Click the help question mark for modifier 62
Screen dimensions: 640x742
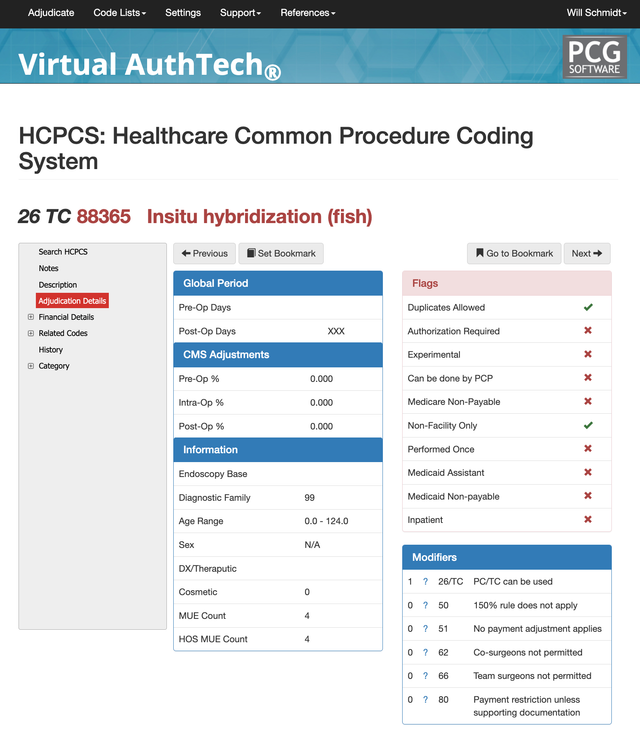[x=425, y=653]
